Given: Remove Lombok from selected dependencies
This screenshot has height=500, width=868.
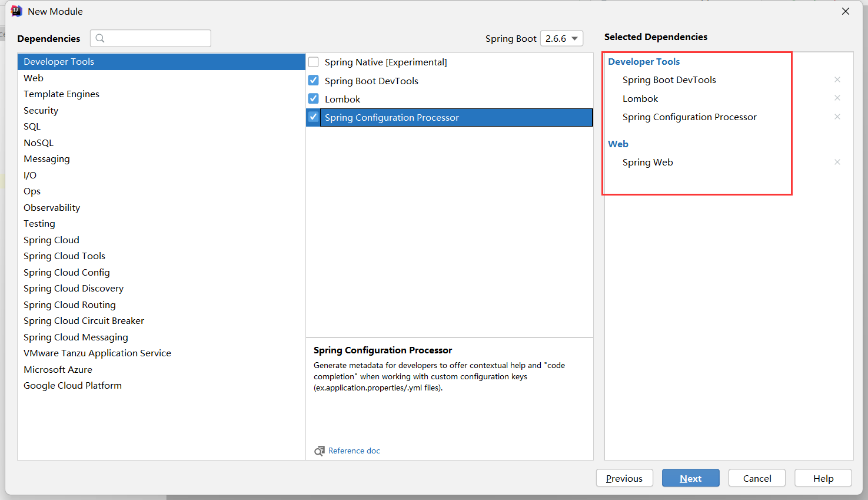Looking at the screenshot, I should [837, 98].
